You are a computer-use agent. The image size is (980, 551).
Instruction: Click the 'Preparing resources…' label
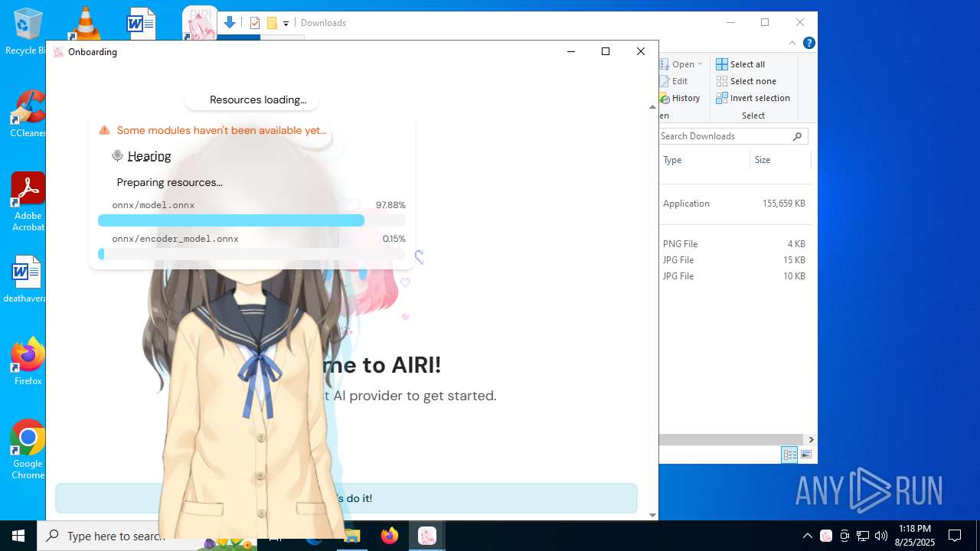(169, 182)
